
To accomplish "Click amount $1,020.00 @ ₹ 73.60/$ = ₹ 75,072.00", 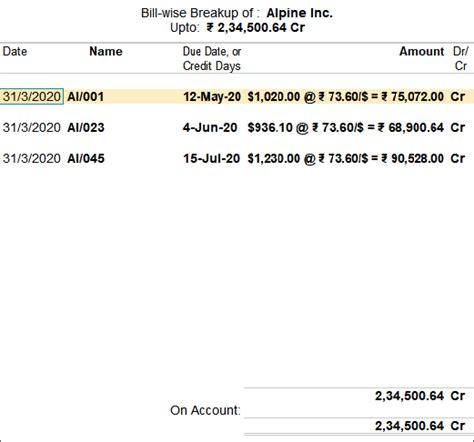I will tap(346, 97).
